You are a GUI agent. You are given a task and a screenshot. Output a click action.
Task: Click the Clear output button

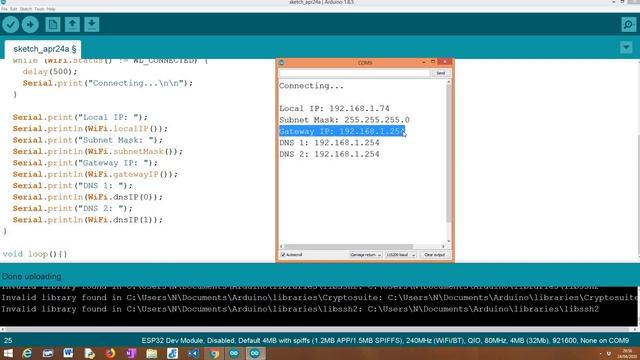coord(434,255)
